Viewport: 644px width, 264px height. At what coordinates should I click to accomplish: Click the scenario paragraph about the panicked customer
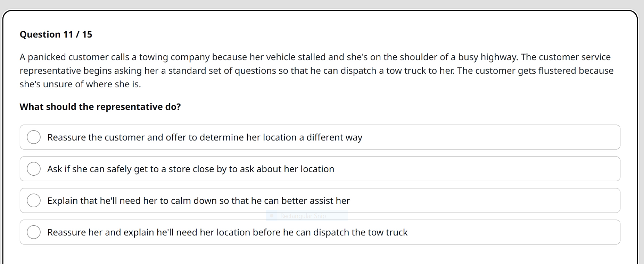point(313,70)
